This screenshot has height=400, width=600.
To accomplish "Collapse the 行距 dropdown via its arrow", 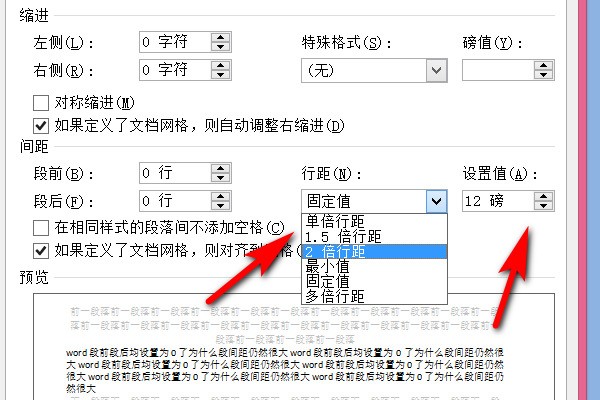I will click(x=435, y=201).
